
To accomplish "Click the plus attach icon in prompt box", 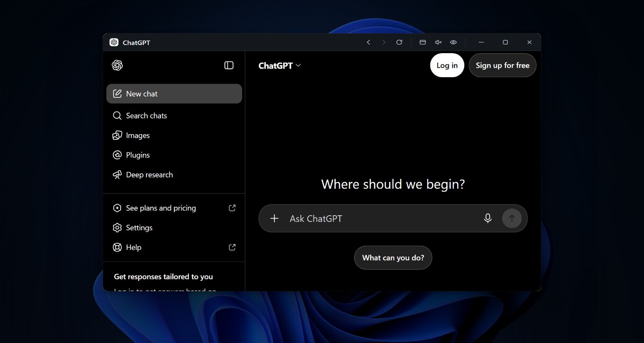I will click(x=274, y=218).
